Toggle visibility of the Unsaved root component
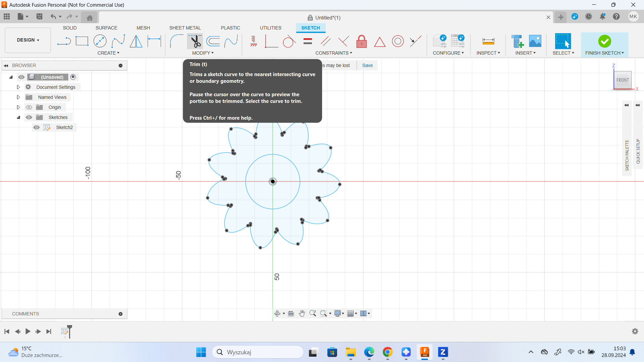 (x=21, y=77)
